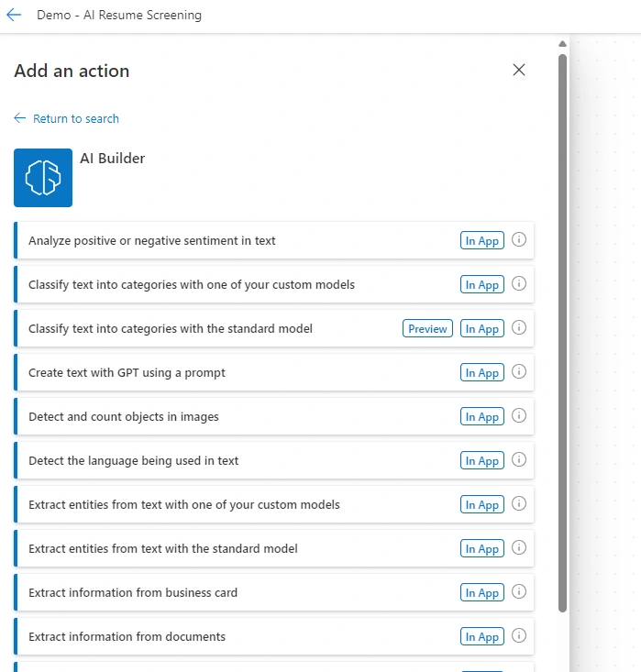The height and width of the screenshot is (672, 641).
Task: Select Extract entities from text with standard model
Action: [273, 548]
